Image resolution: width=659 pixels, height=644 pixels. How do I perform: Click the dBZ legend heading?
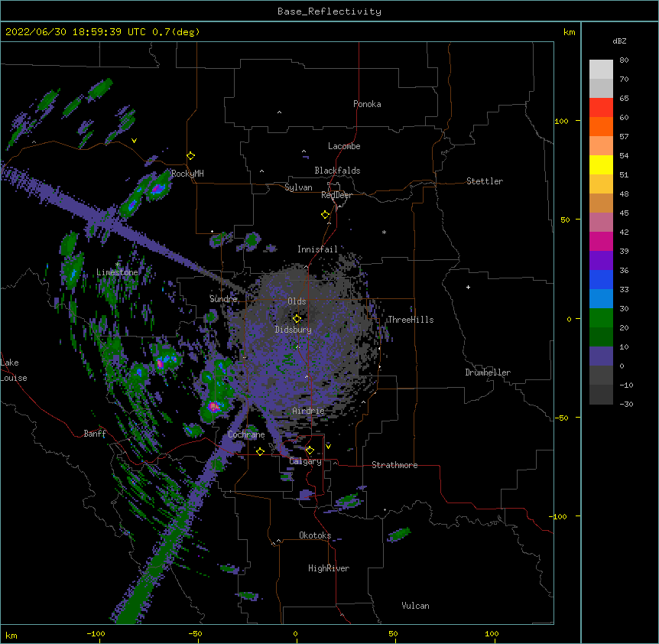[x=619, y=41]
